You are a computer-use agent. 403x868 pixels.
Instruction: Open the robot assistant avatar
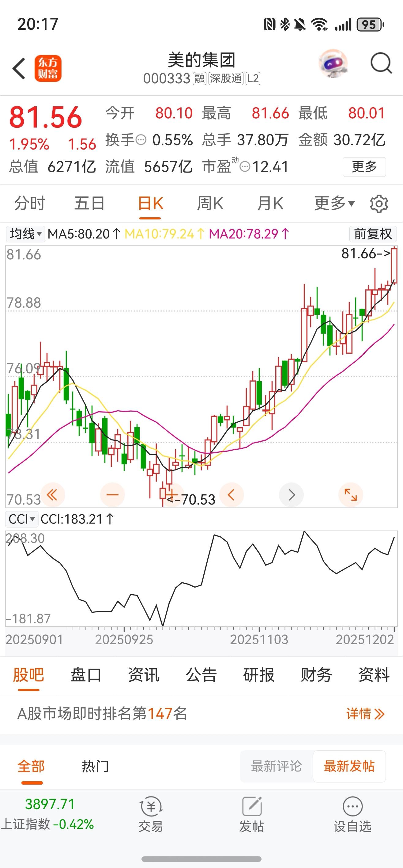[333, 64]
